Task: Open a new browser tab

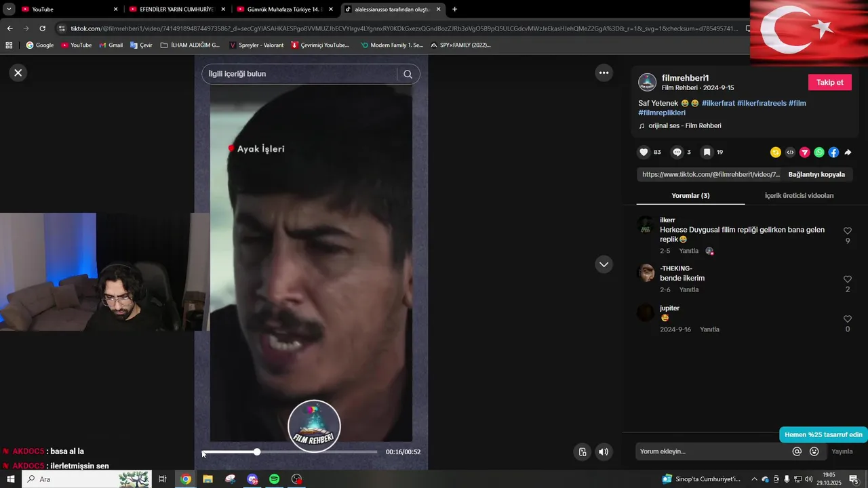Action: [x=454, y=9]
